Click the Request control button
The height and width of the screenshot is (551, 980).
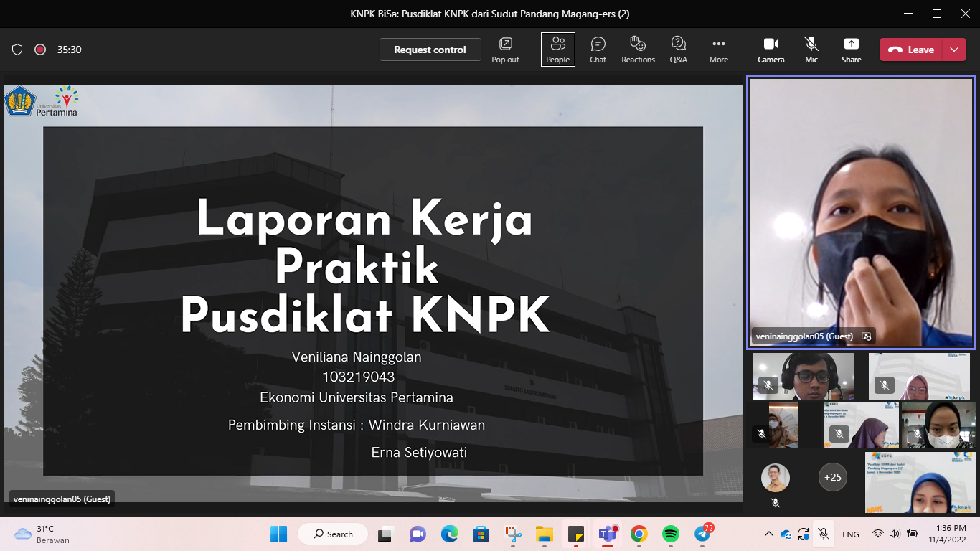pos(430,50)
